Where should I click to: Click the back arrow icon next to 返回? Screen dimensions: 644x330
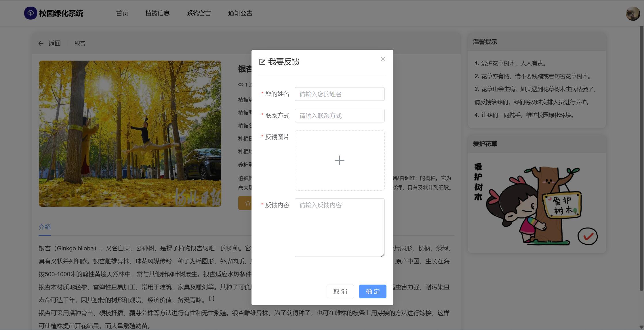pyautogui.click(x=41, y=43)
